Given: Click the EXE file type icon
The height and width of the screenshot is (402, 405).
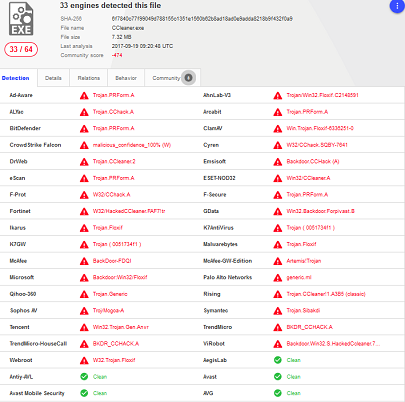Looking at the screenshot, I should (x=21, y=19).
